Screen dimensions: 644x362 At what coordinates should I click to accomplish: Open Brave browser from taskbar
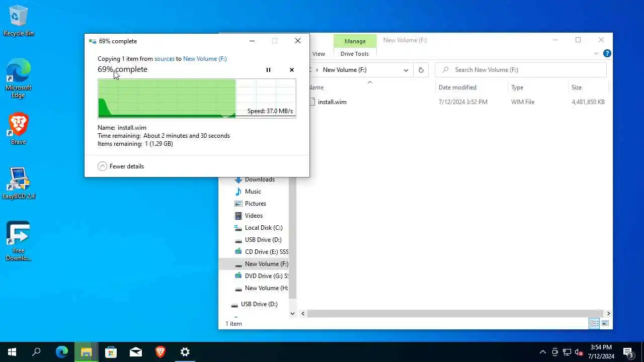(x=160, y=352)
